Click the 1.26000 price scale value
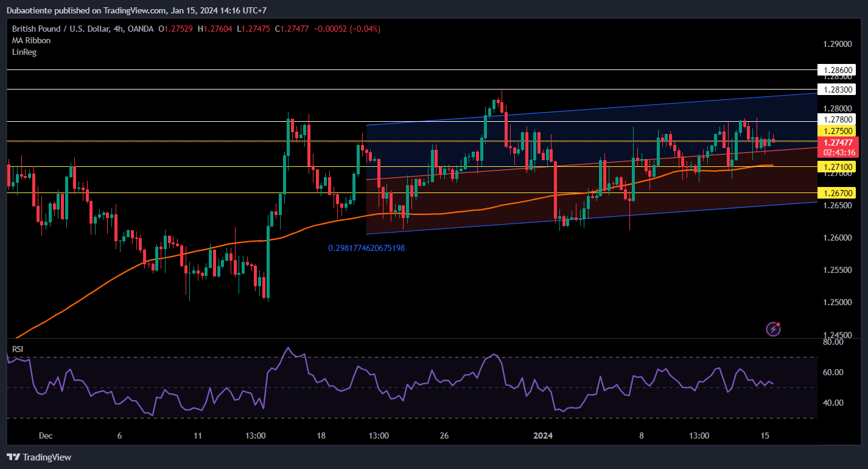868x469 pixels. [838, 238]
